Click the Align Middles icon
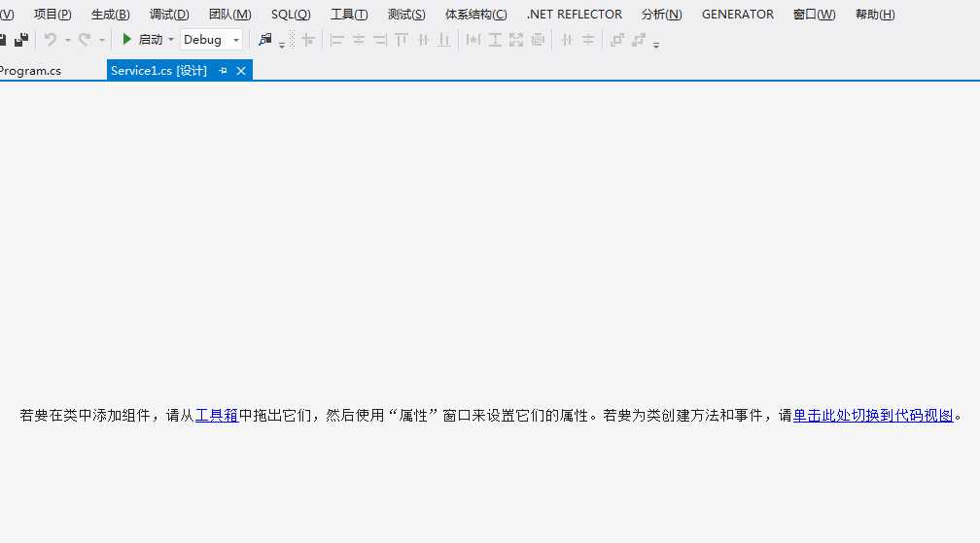The width and height of the screenshot is (980, 543). pyautogui.click(x=423, y=40)
